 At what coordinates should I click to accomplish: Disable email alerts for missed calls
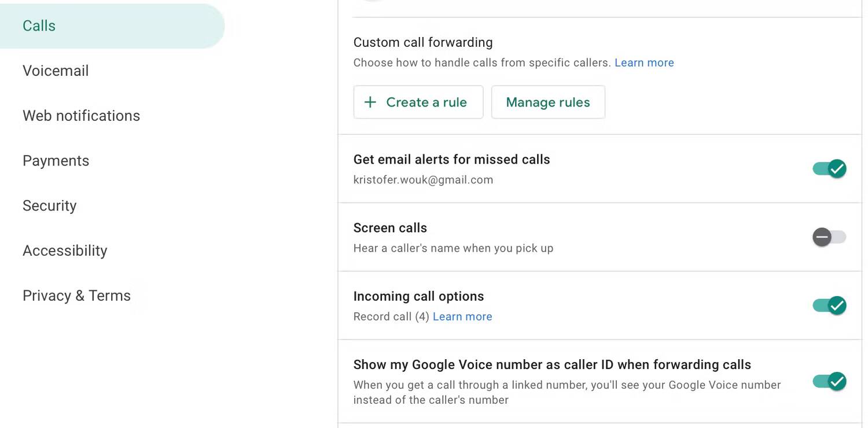(x=829, y=168)
